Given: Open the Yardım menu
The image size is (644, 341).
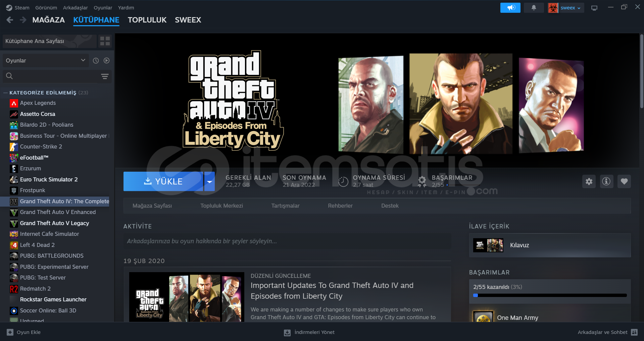Looking at the screenshot, I should (126, 8).
